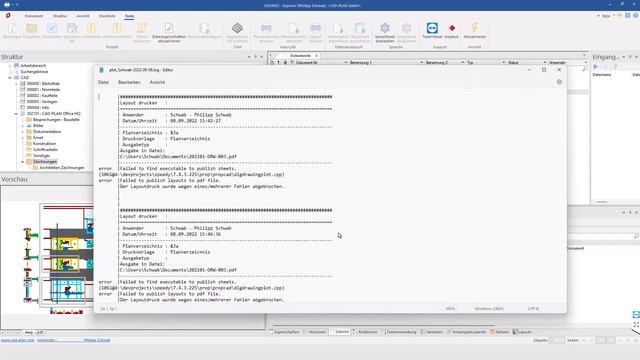The height and width of the screenshot is (360, 640).
Task: Select dwg preview tab
Action: [x=29, y=332]
